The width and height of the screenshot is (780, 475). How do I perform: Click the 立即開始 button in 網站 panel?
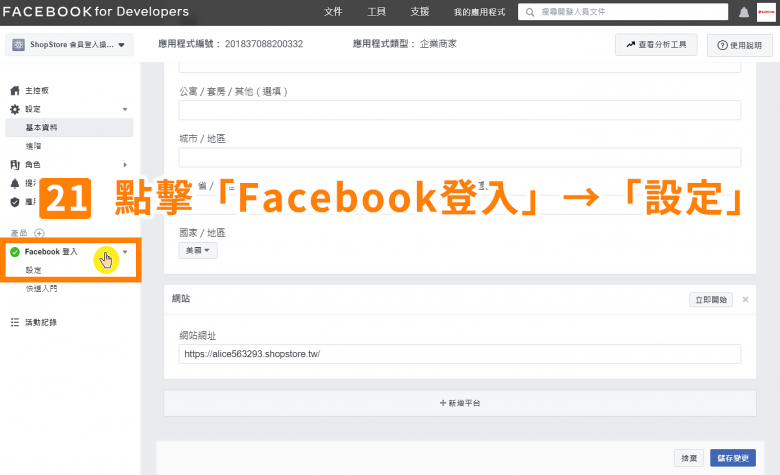click(x=711, y=299)
